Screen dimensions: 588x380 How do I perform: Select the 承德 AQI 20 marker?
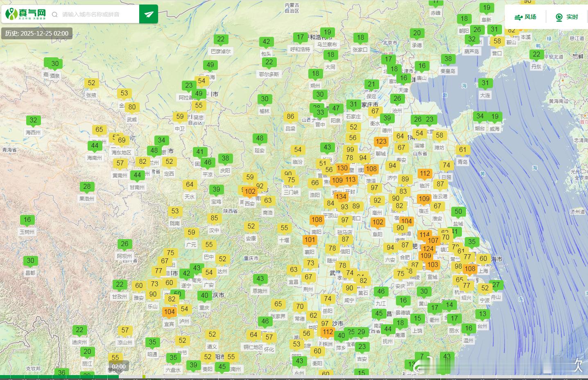(417, 34)
